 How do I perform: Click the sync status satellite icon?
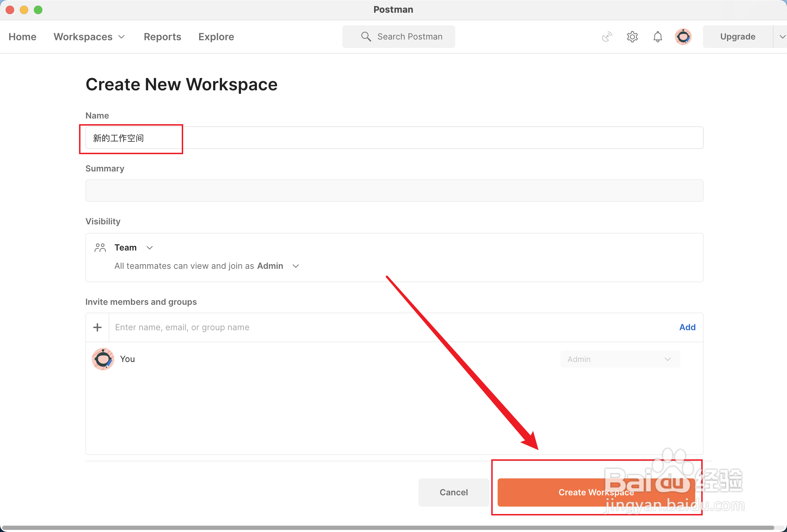(x=607, y=37)
